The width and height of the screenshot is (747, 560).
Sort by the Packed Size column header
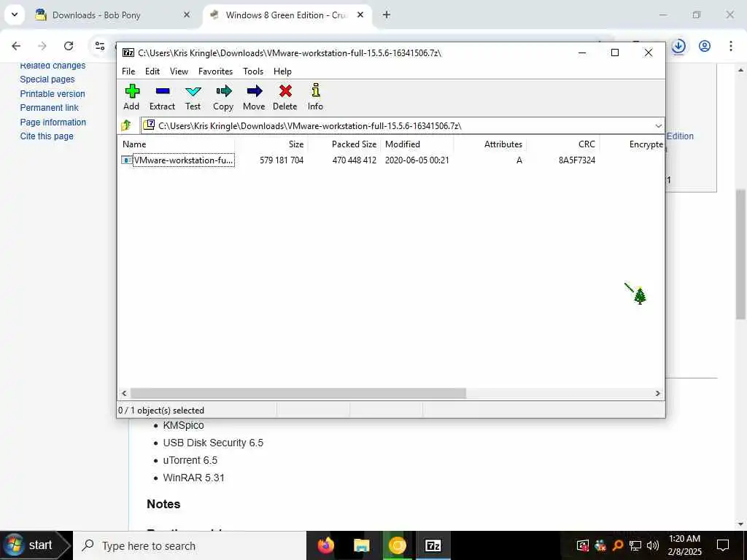click(344, 144)
